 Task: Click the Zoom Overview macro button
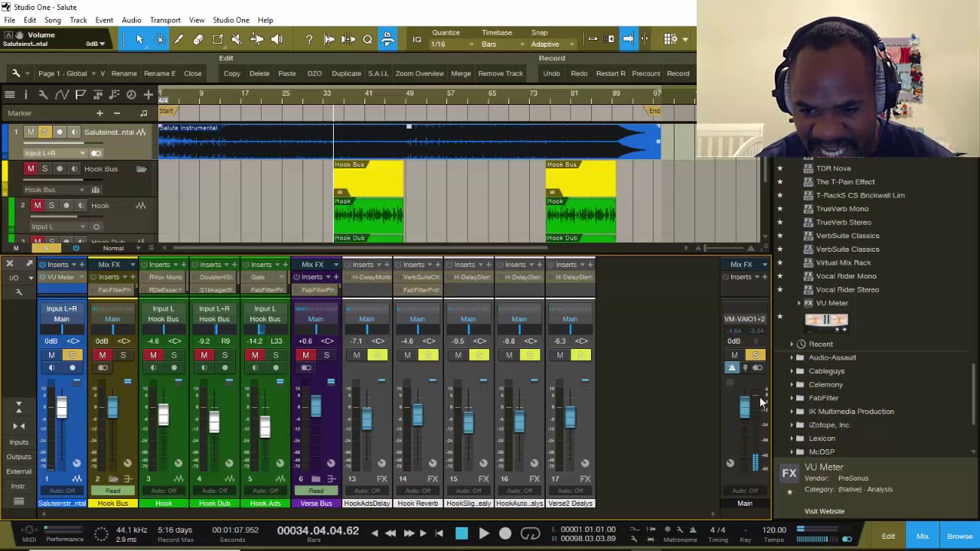pos(419,73)
